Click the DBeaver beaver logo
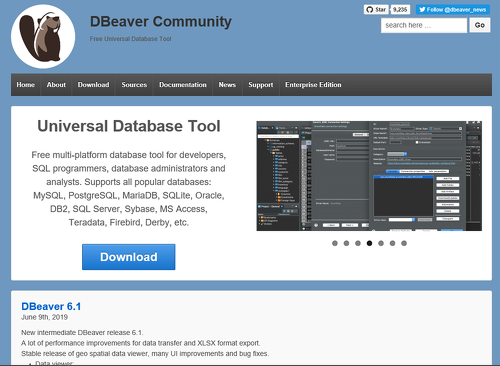This screenshot has height=366, width=500. pos(43,37)
